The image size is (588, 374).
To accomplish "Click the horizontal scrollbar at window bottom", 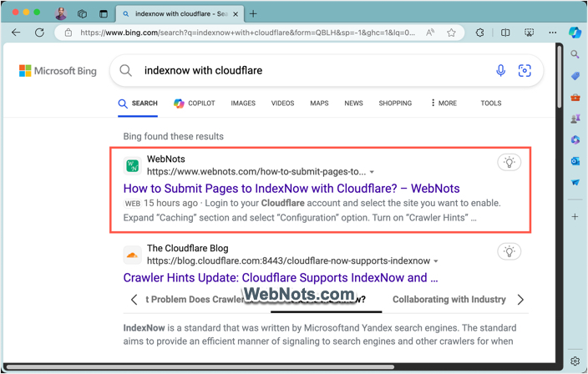I will click(x=200, y=366).
